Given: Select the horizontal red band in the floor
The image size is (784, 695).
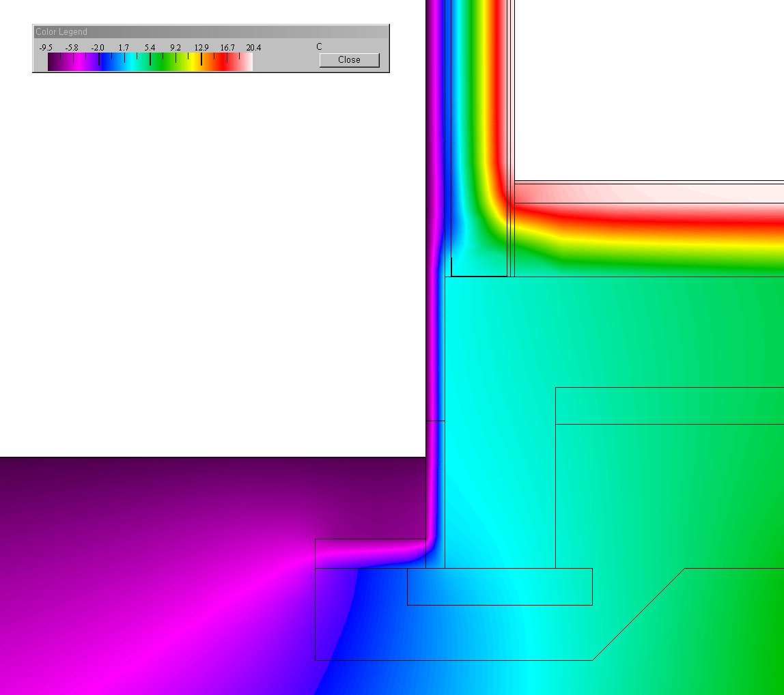Looking at the screenshot, I should (649, 223).
